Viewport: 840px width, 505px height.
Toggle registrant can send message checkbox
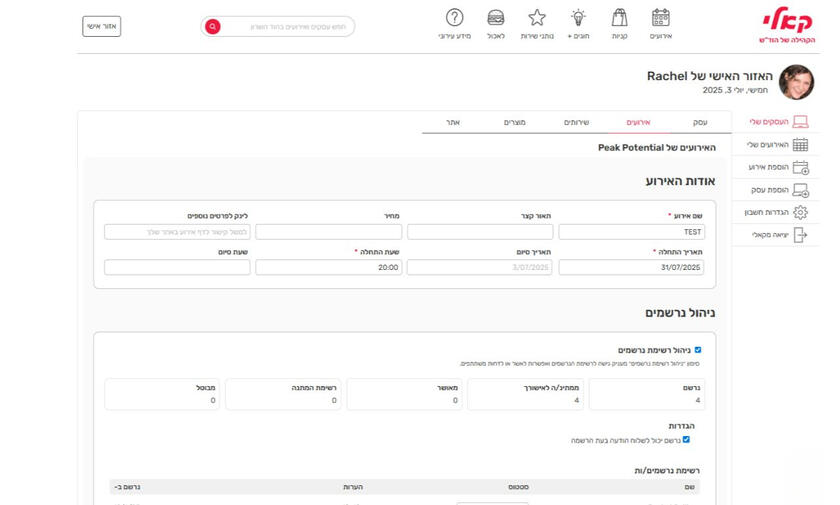click(686, 440)
